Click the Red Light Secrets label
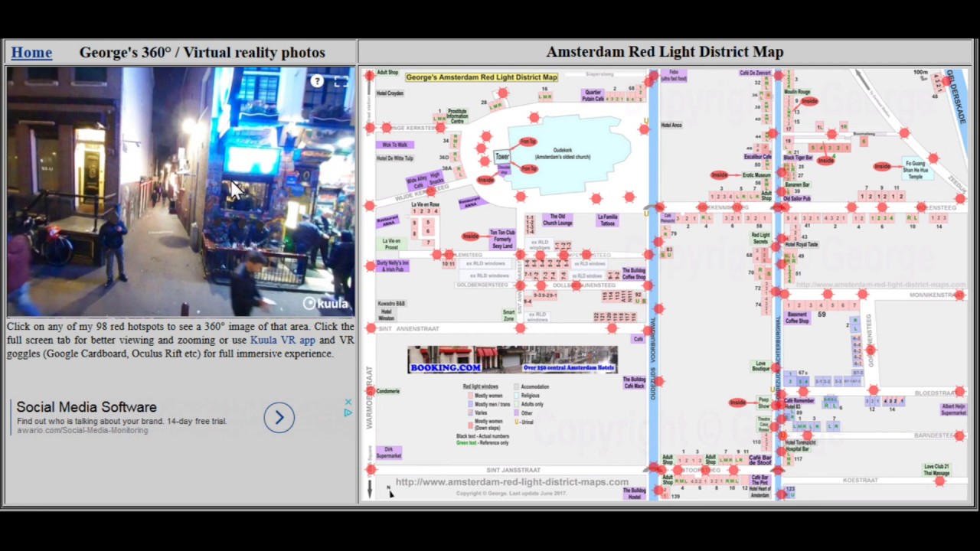 click(x=760, y=238)
